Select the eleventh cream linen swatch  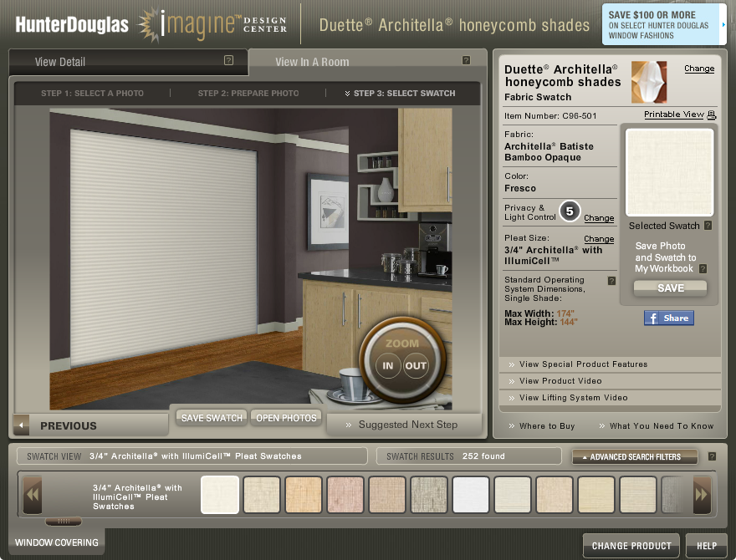coord(638,495)
